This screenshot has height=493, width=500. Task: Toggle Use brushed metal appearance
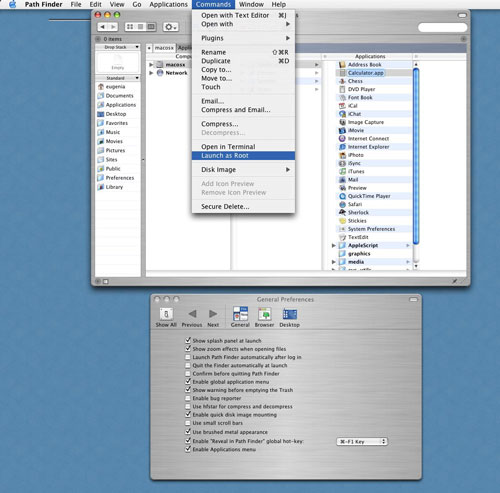[188, 432]
